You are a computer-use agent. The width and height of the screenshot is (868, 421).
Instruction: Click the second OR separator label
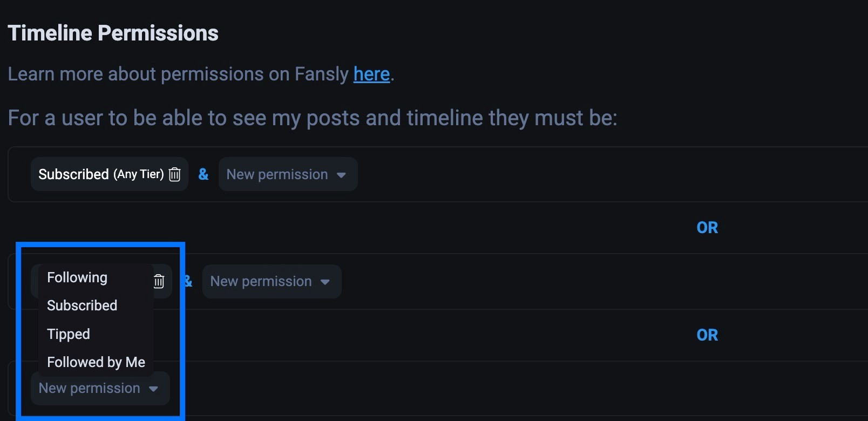tap(707, 335)
